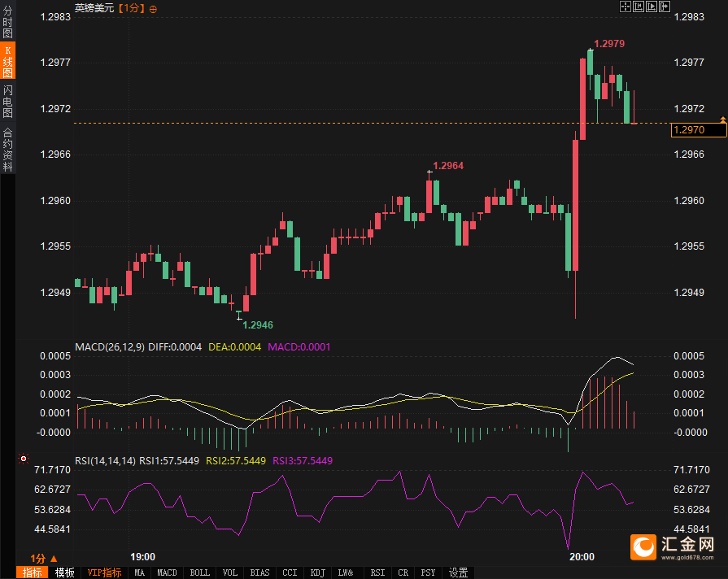Screen dimensions: 728x579
Task: Click the orange circle-plus icon beside 【1分】
Action: pyautogui.click(x=153, y=9)
